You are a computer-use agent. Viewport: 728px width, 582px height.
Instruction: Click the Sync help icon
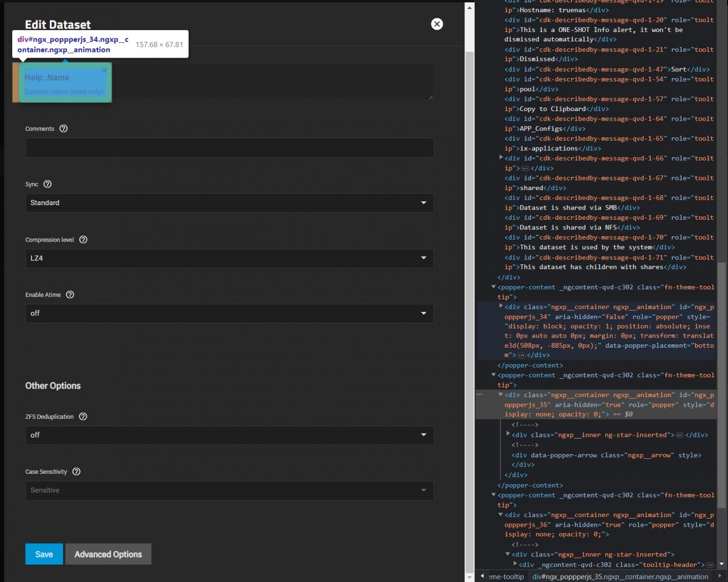tap(47, 184)
